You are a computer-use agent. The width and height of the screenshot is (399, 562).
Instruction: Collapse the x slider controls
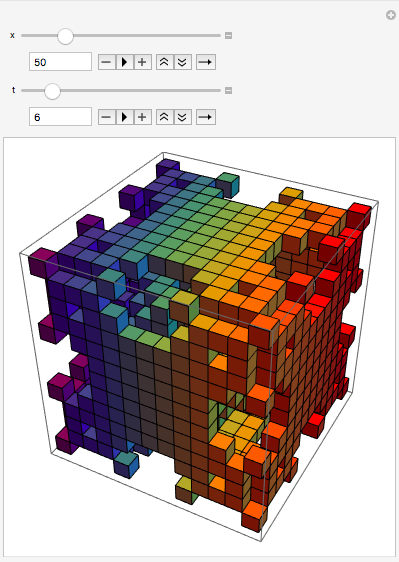click(228, 35)
